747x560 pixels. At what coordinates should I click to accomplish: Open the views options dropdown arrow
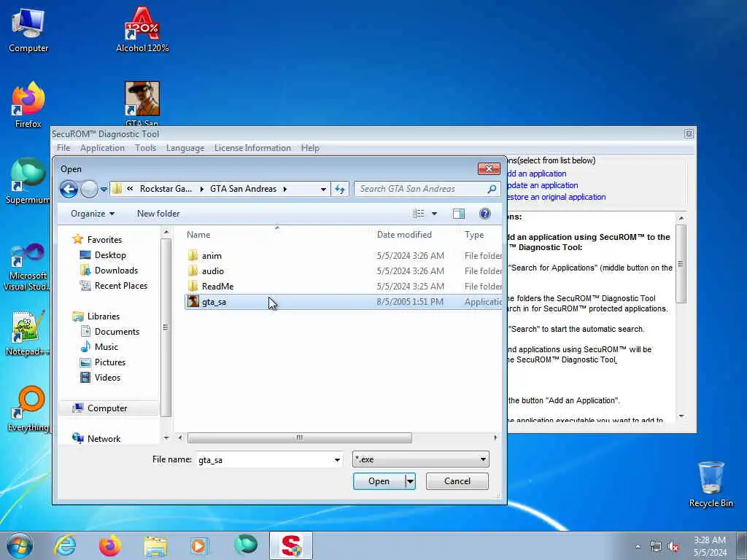(434, 214)
